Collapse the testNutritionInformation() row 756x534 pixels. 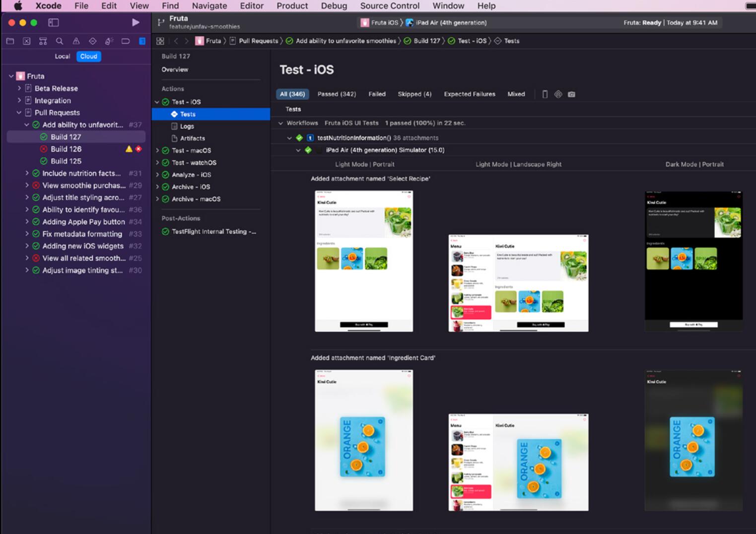(289, 138)
